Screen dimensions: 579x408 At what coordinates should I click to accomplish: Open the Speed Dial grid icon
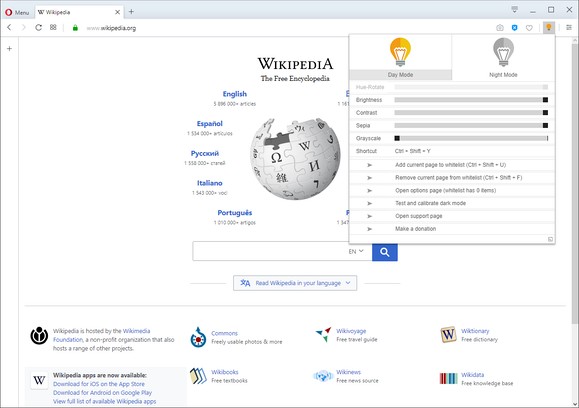click(53, 27)
